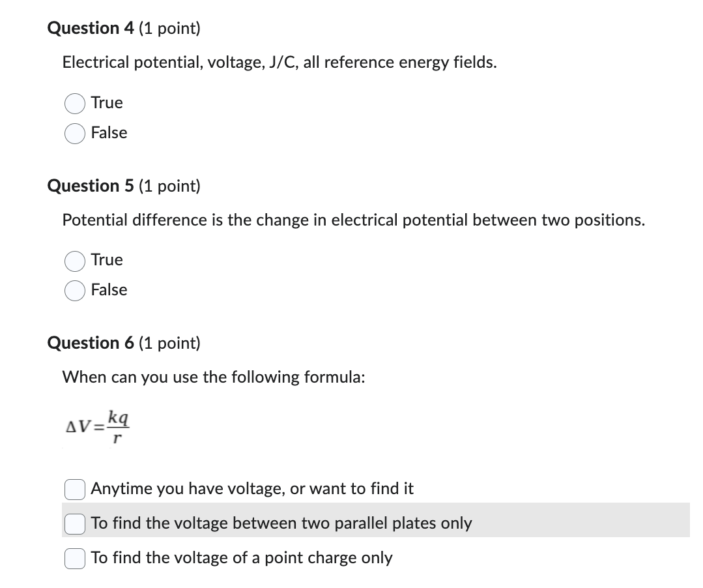Click the 'True' label under Question 5
The width and height of the screenshot is (703, 588).
(106, 259)
